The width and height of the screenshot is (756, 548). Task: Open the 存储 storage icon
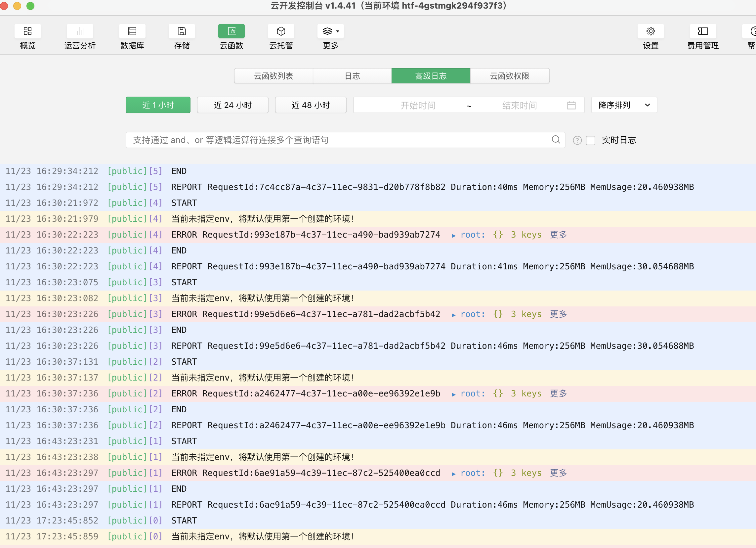click(x=182, y=31)
